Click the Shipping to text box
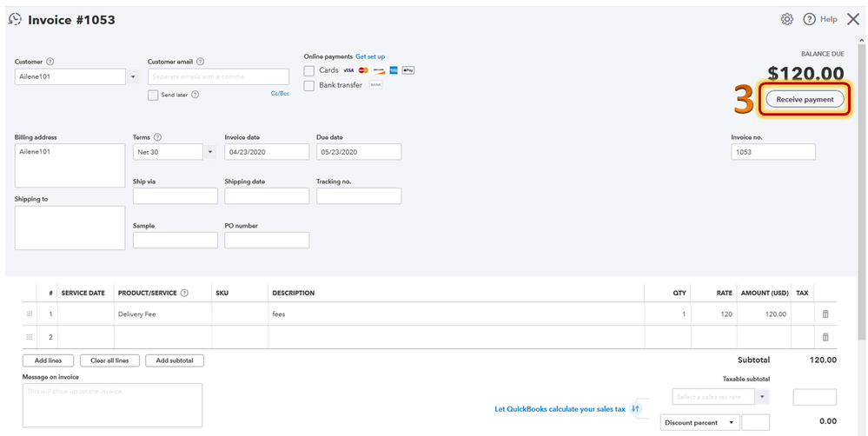868x436 pixels. [70, 228]
